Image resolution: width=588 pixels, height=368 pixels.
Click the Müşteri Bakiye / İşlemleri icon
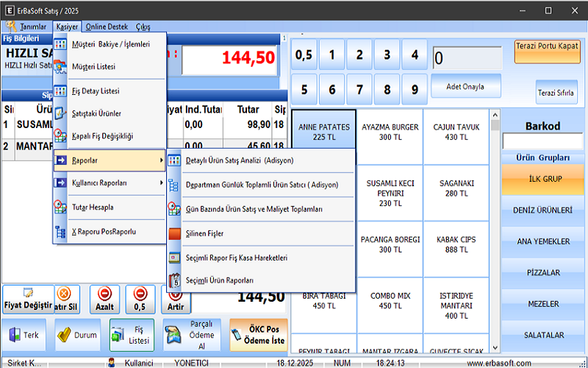coord(62,44)
